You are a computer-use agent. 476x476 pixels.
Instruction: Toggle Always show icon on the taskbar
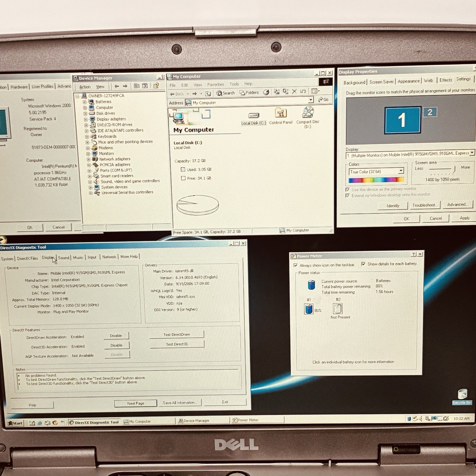[295, 265]
